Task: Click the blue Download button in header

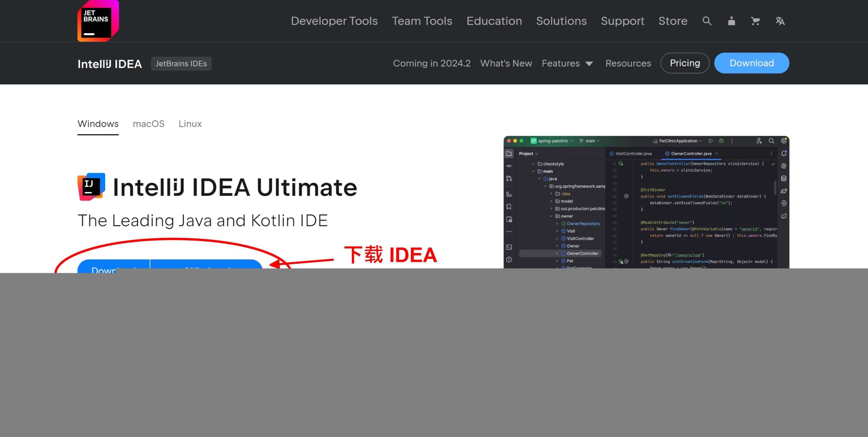Action: [752, 63]
